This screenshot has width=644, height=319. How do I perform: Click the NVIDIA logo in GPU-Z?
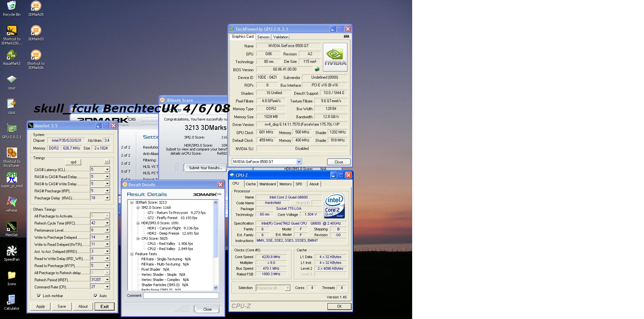pos(335,57)
